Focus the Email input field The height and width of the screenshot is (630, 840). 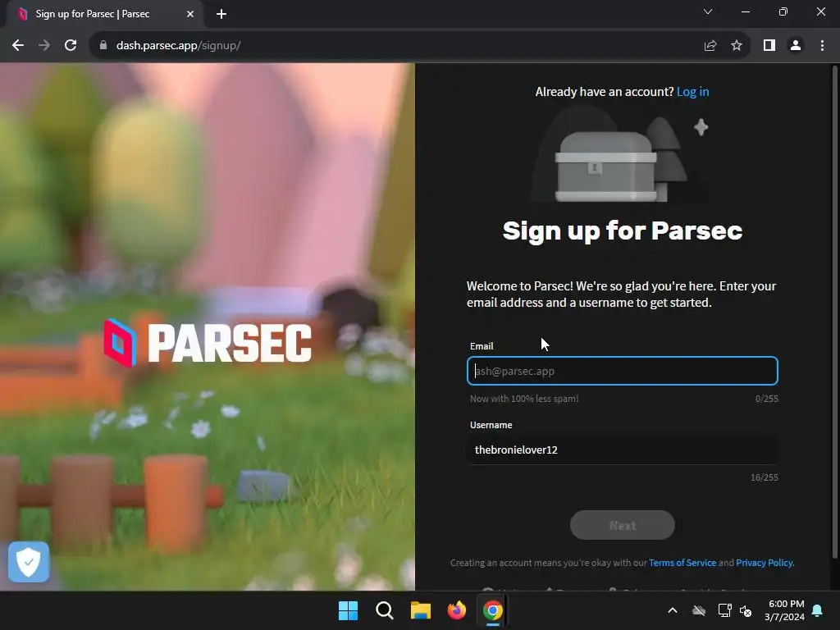623,371
